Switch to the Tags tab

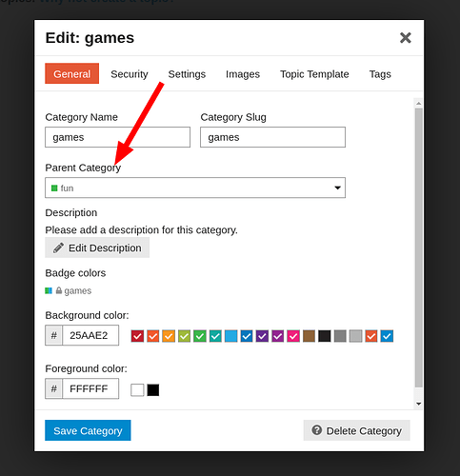pos(380,74)
